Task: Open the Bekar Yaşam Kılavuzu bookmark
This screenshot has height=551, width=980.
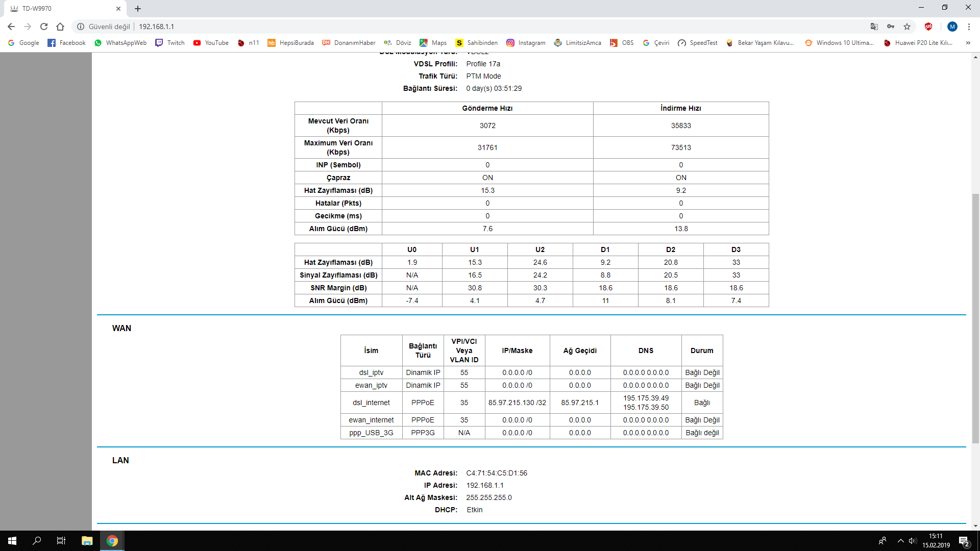Action: (x=760, y=43)
